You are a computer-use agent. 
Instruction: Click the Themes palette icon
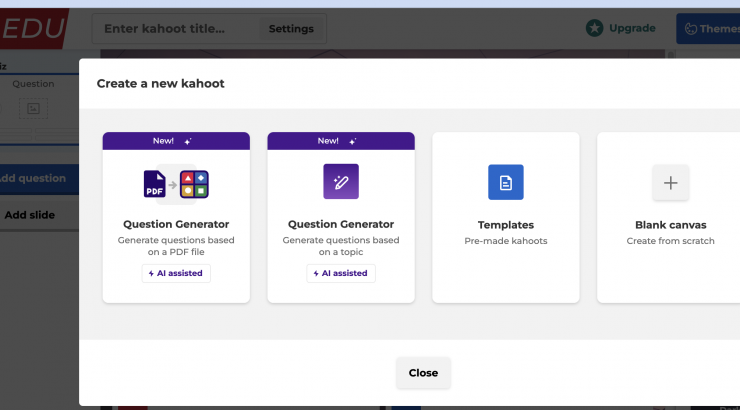(691, 29)
